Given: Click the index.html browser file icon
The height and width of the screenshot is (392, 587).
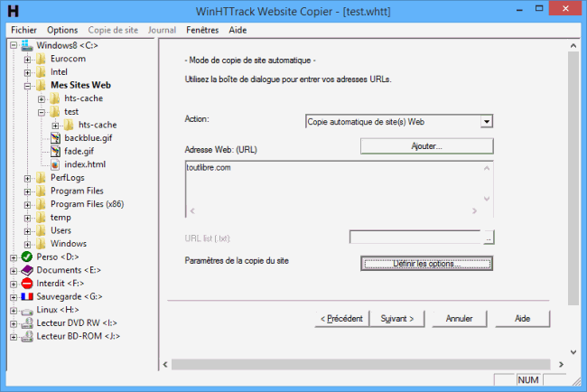Looking at the screenshot, I should click(x=55, y=164).
